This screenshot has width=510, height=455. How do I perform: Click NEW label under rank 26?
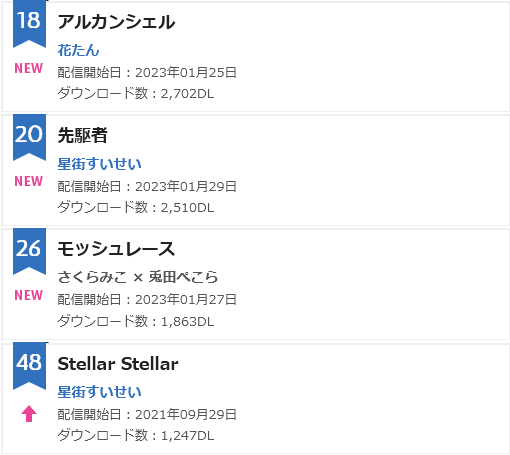29,296
